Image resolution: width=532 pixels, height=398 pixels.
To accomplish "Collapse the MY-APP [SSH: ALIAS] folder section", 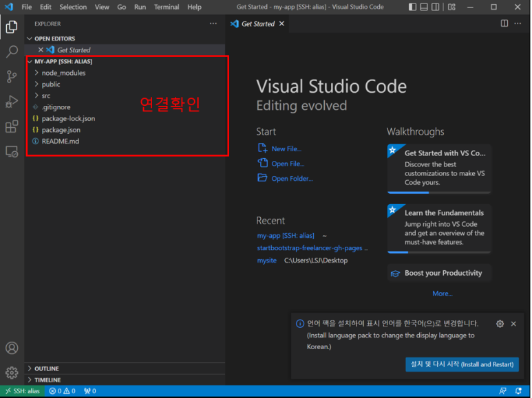I will coord(30,61).
